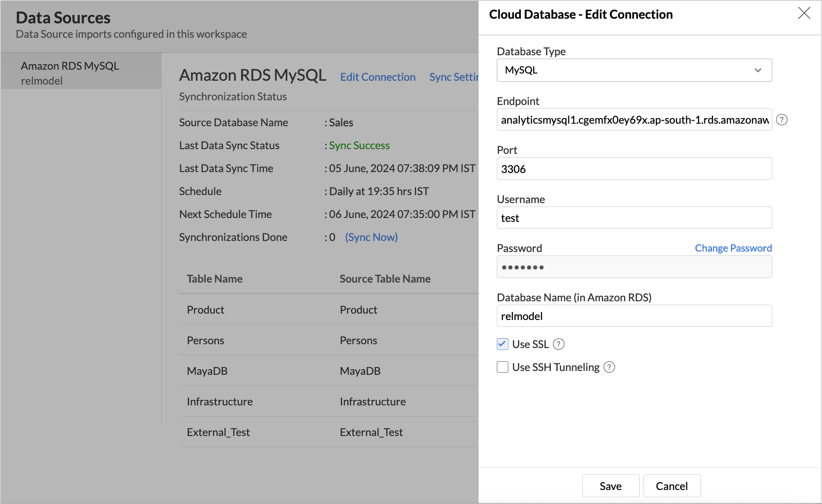This screenshot has height=504, width=822.
Task: Click the Schedule value Daily at 19:35
Action: 379,191
